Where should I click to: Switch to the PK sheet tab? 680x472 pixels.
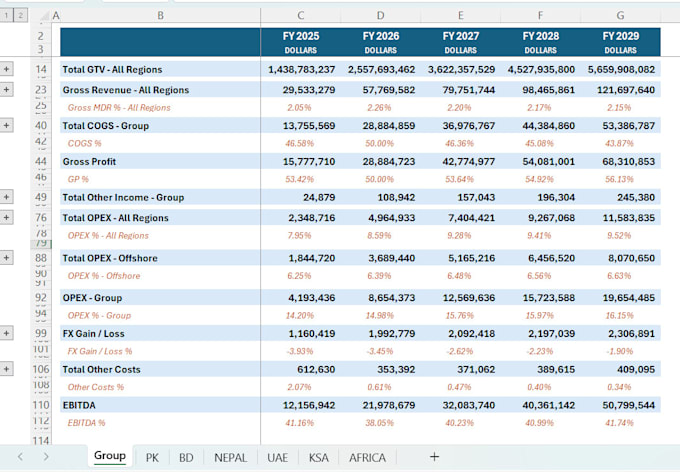point(152,457)
